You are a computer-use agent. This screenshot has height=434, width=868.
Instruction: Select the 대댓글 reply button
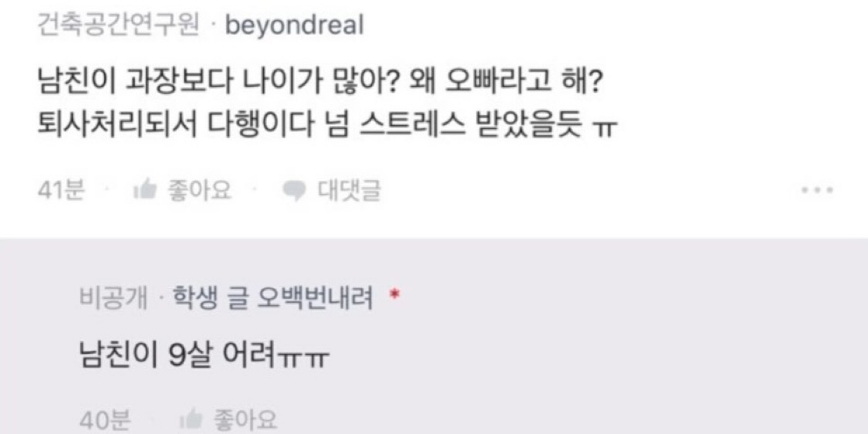[350, 192]
